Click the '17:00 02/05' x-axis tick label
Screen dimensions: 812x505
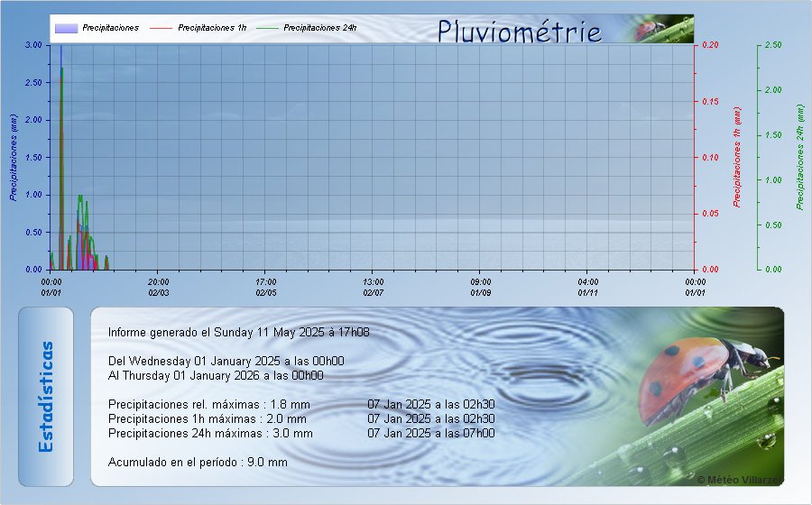click(x=265, y=287)
